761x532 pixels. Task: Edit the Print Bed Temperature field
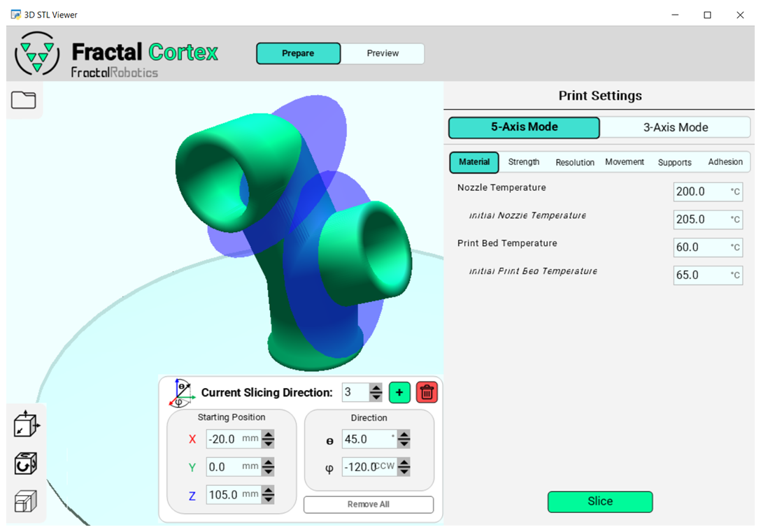pos(708,247)
